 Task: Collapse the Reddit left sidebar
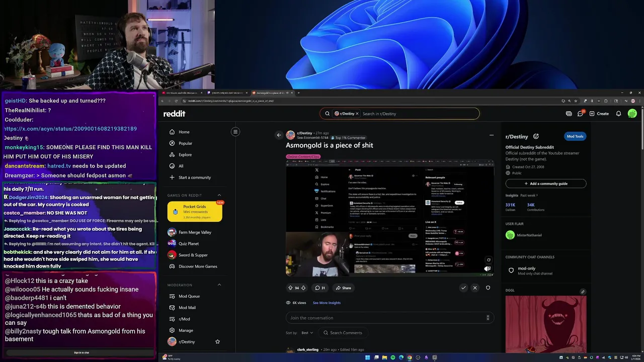coord(235,132)
